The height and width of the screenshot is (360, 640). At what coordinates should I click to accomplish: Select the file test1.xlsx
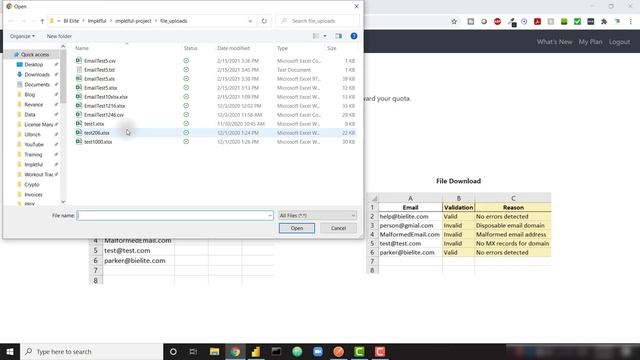[x=94, y=124]
